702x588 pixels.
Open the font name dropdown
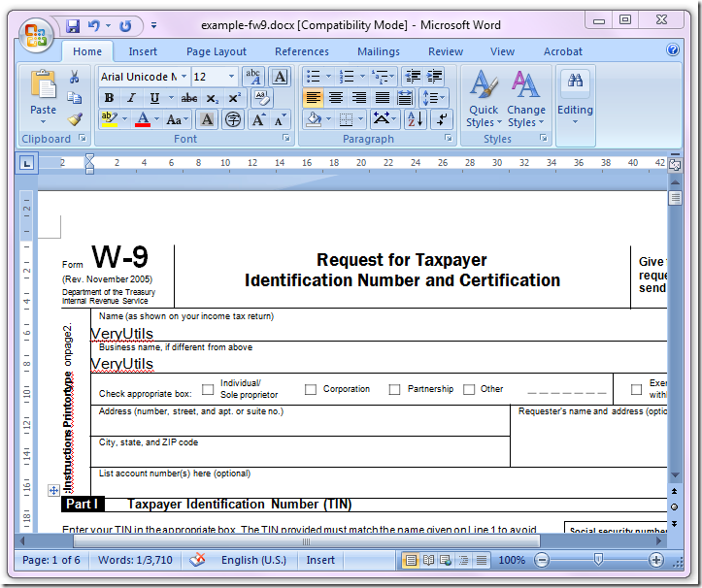click(x=184, y=77)
